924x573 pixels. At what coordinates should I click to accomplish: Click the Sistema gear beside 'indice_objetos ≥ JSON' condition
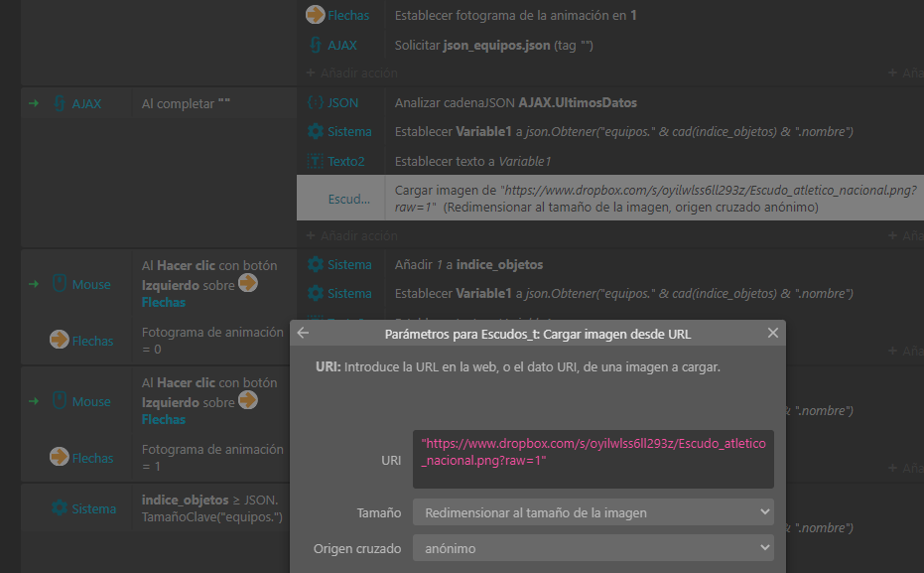point(60,508)
